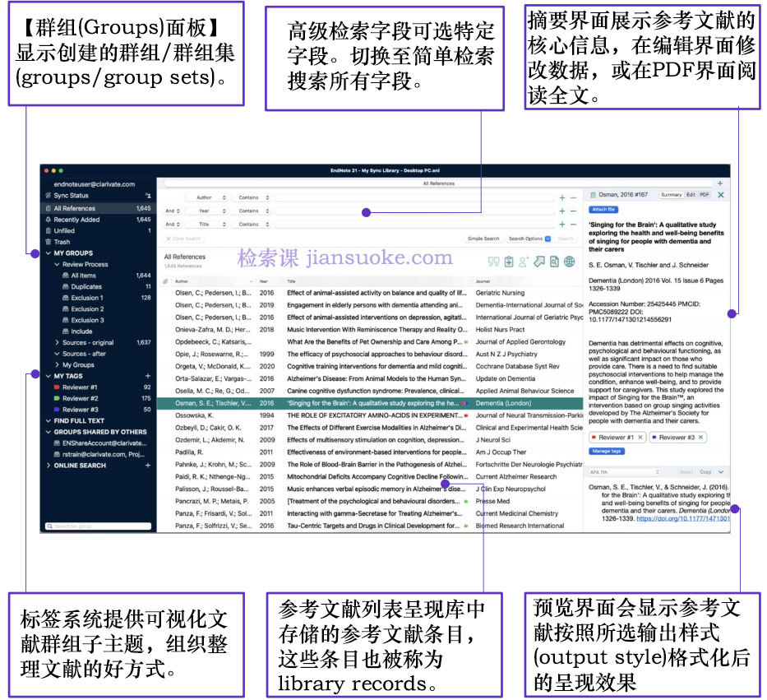Viewport: 767px width, 700px height.
Task: Select the Duplicates group
Action: [86, 287]
